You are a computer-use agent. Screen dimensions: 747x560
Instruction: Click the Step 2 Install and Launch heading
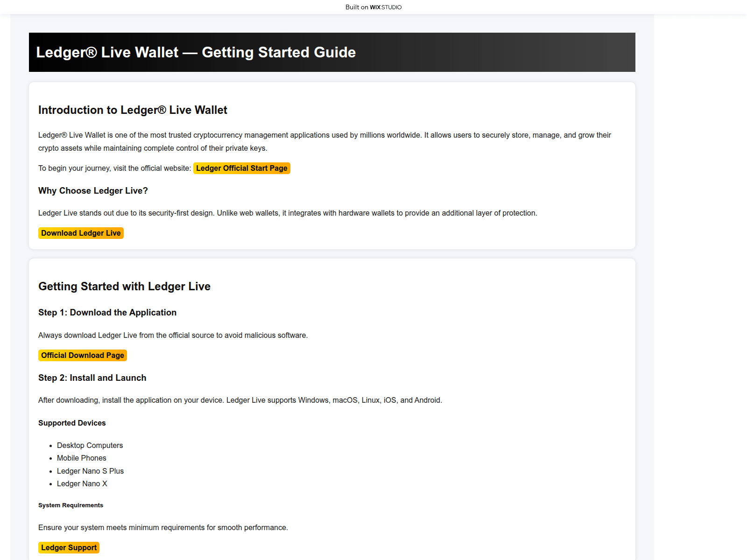(92, 378)
